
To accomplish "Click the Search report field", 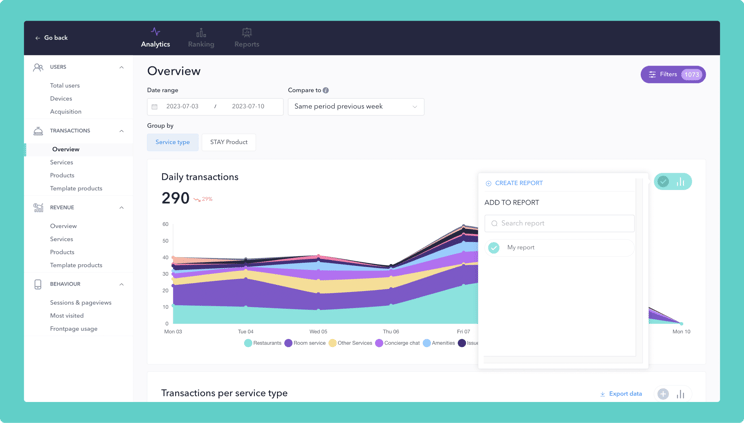I will point(559,223).
